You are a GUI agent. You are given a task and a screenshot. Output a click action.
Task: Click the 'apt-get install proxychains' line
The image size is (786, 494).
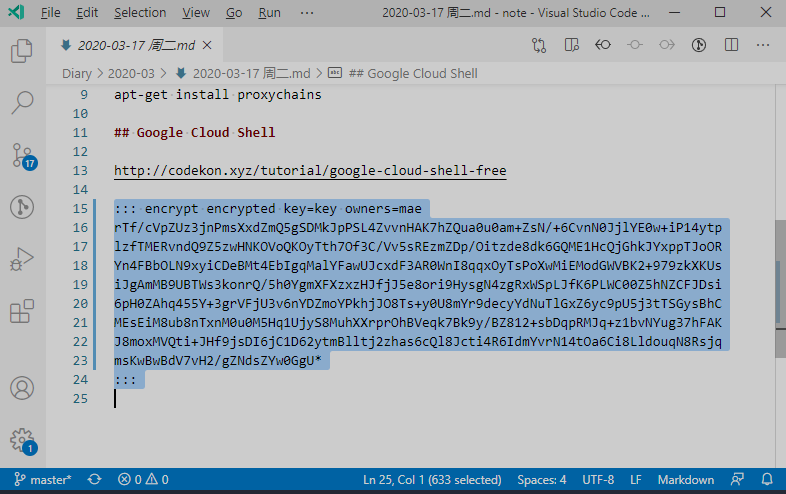(218, 94)
